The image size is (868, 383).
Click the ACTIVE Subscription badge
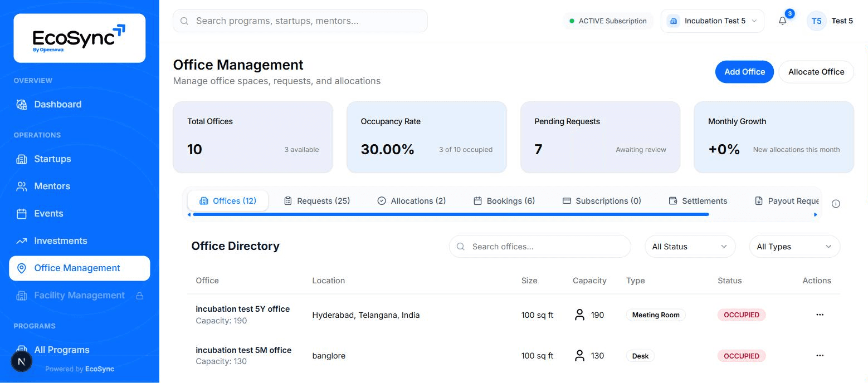[608, 21]
